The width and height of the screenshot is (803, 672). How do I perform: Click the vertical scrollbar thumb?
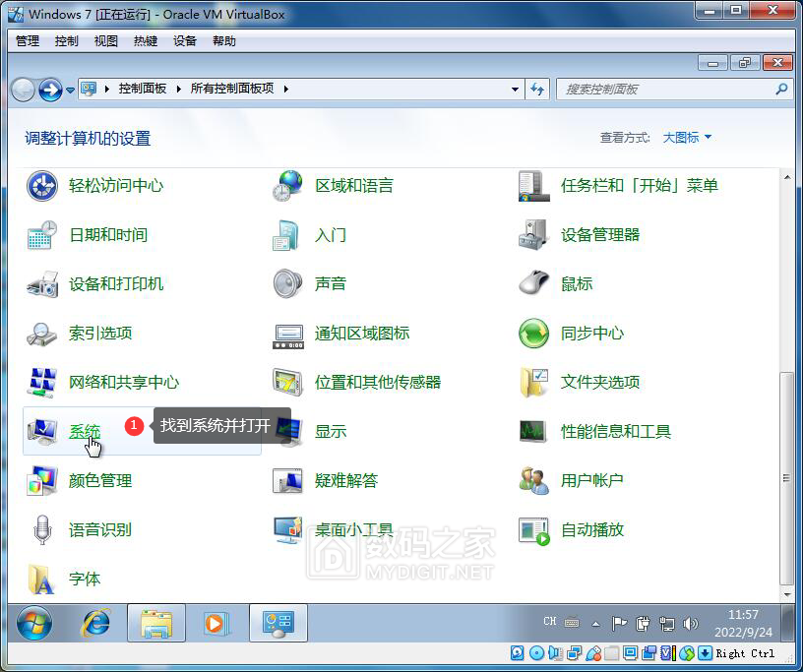[x=785, y=477]
